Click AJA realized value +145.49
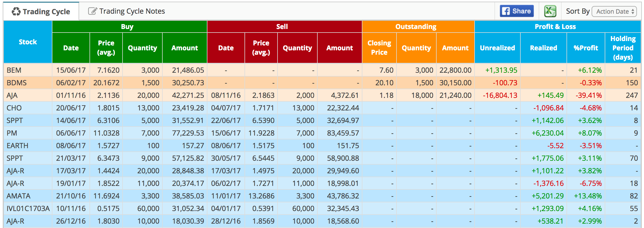This screenshot has width=644, height=228. coord(550,95)
